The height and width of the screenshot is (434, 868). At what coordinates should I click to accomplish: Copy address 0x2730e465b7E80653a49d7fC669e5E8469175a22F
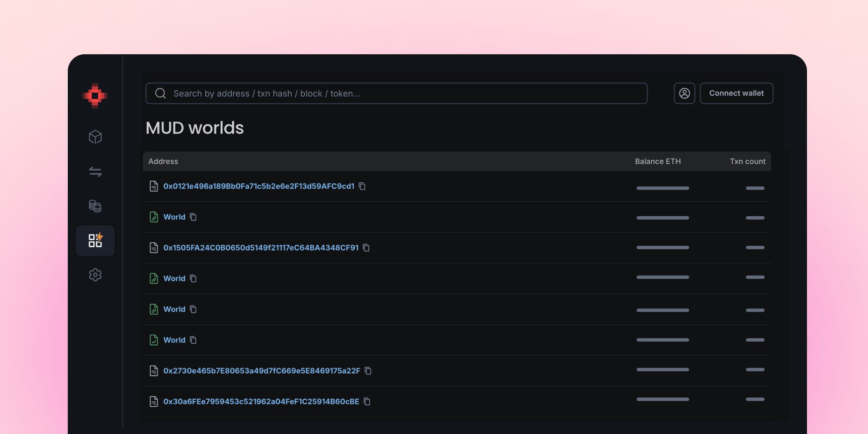pos(368,371)
